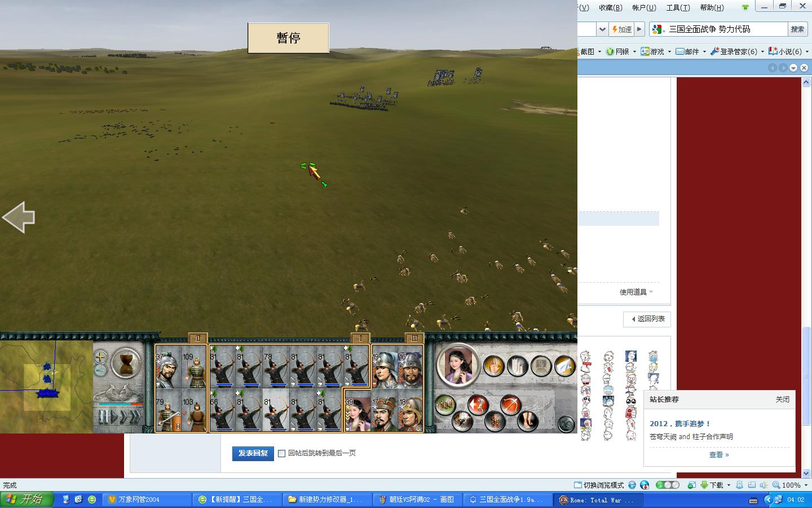Click the bow fire-at-will ability icon
Viewport: 812px width, 508px height.
pos(511,405)
